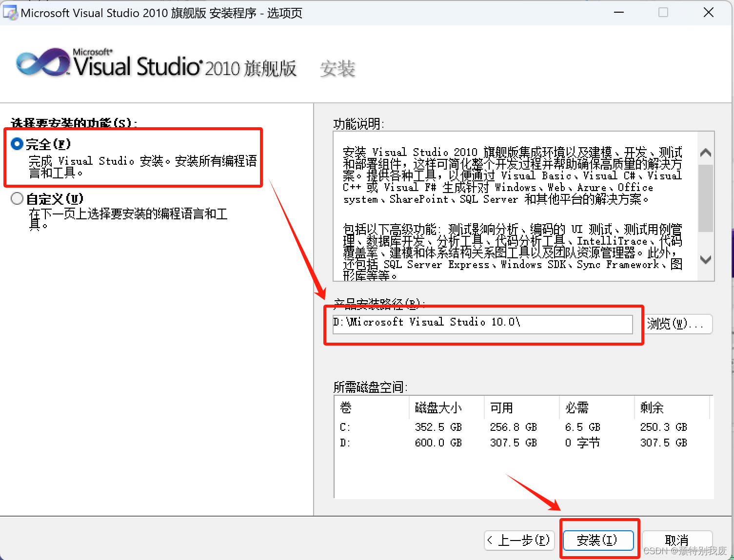Select the 自定义(U) custom install option
The width and height of the screenshot is (734, 560).
click(x=17, y=199)
